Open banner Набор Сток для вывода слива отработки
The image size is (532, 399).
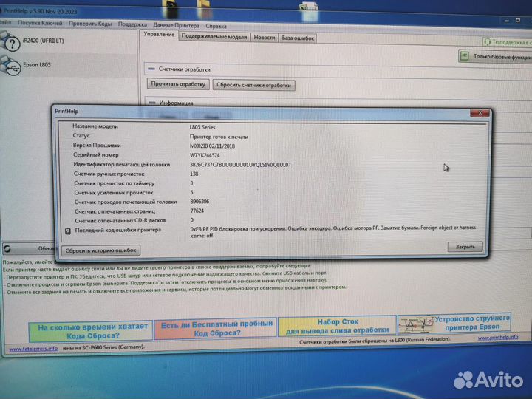click(337, 326)
